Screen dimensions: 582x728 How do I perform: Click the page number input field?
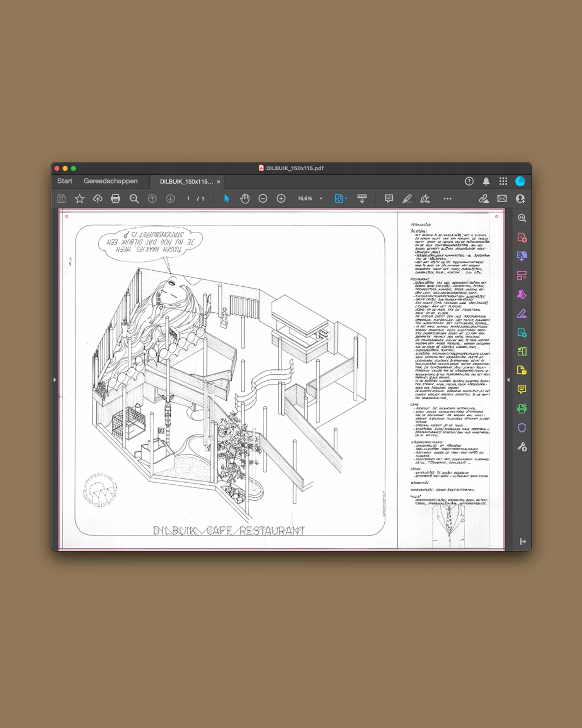pyautogui.click(x=188, y=199)
